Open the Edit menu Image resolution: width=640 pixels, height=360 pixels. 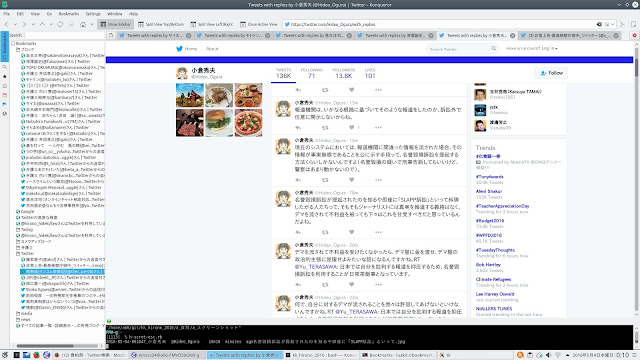20,14
